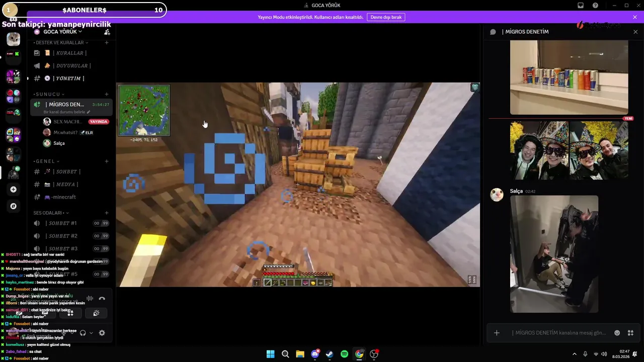
Task: Click Salça's avatar in the chat panel
Action: [x=497, y=195]
